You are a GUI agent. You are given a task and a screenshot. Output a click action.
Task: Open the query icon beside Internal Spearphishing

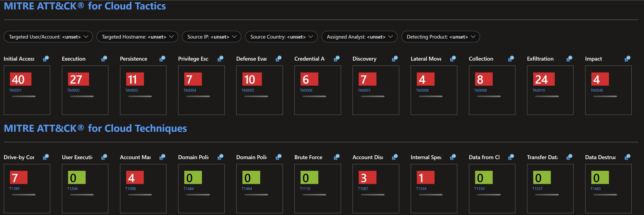click(453, 157)
